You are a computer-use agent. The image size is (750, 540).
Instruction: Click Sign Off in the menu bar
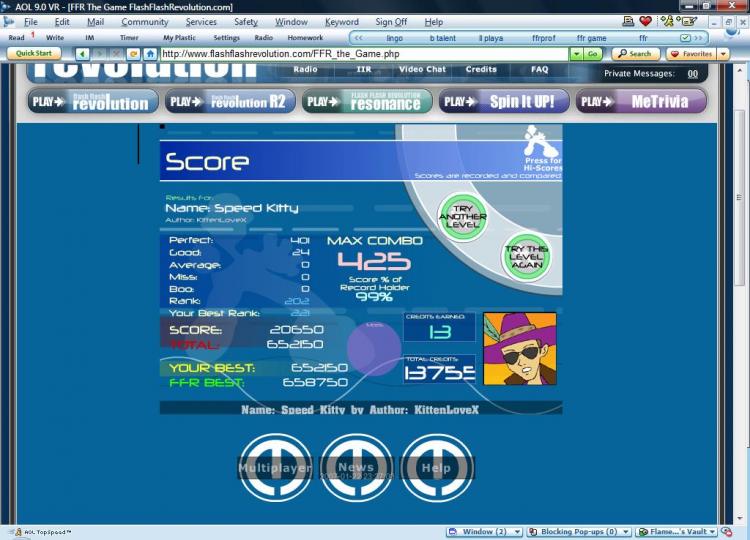(x=391, y=22)
